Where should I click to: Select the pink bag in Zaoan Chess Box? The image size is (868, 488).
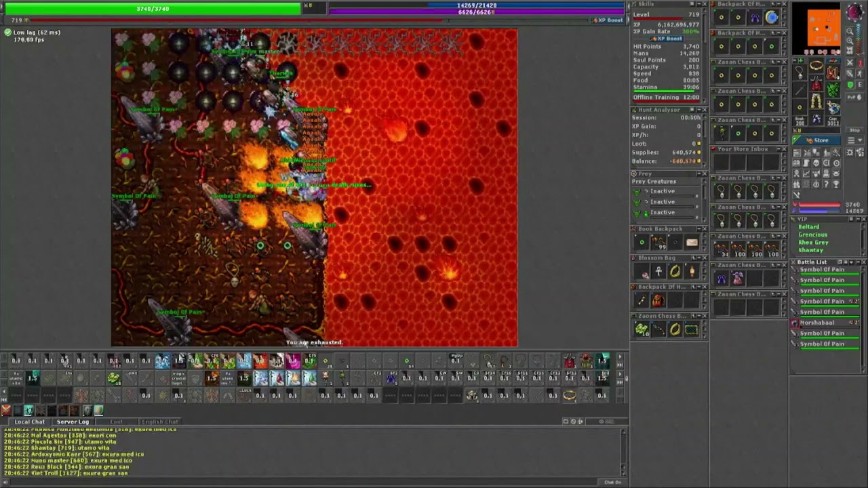(737, 278)
